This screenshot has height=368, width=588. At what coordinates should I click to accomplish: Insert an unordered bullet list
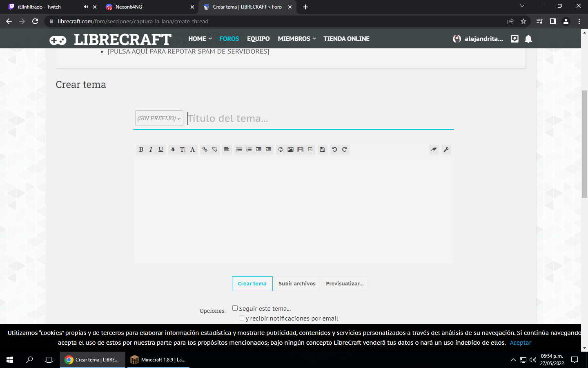(x=239, y=150)
